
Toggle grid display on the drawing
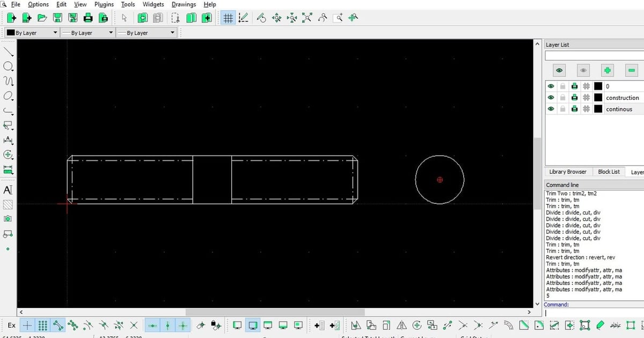228,18
